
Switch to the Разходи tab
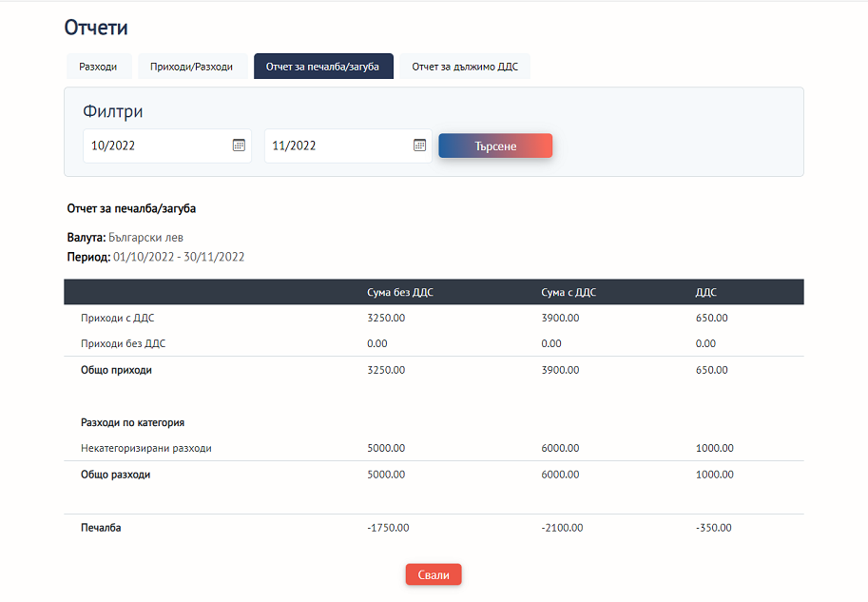tap(98, 67)
